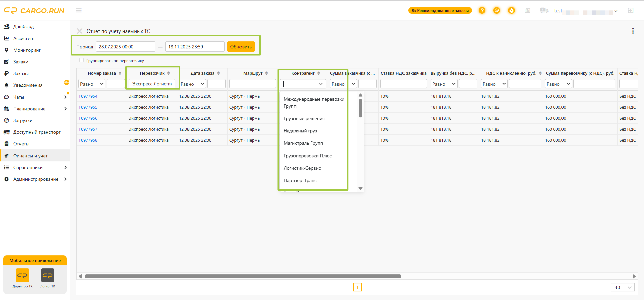Sort by Номер заказа column

point(120,73)
